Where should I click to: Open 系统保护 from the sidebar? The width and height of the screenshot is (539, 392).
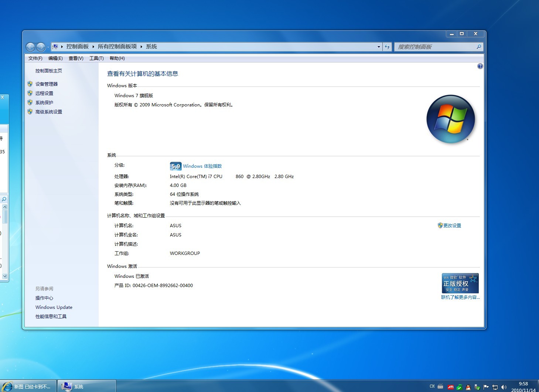pyautogui.click(x=44, y=103)
